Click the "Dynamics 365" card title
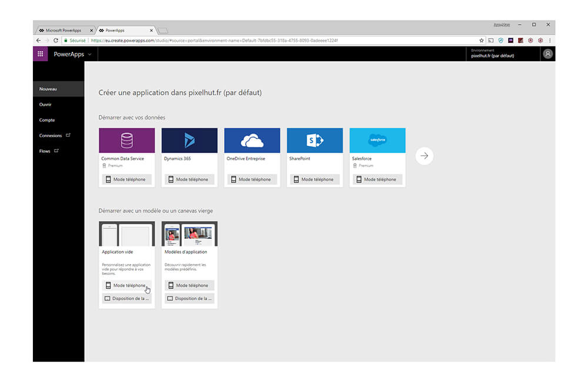Screen dimensions: 588x382 pyautogui.click(x=178, y=159)
